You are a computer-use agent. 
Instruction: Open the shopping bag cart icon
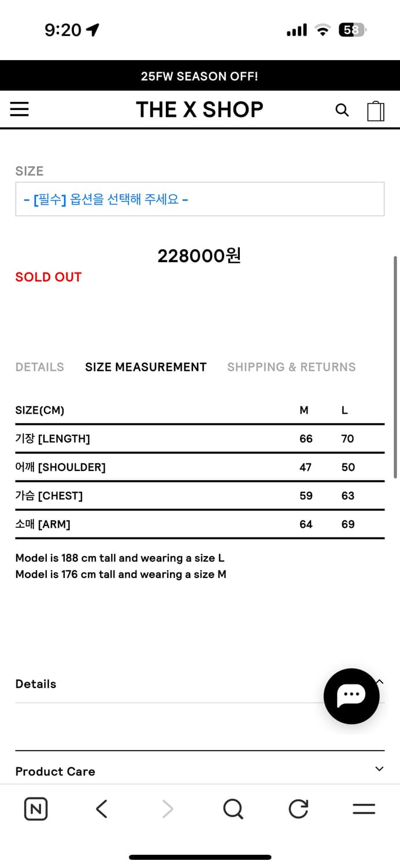(x=376, y=111)
